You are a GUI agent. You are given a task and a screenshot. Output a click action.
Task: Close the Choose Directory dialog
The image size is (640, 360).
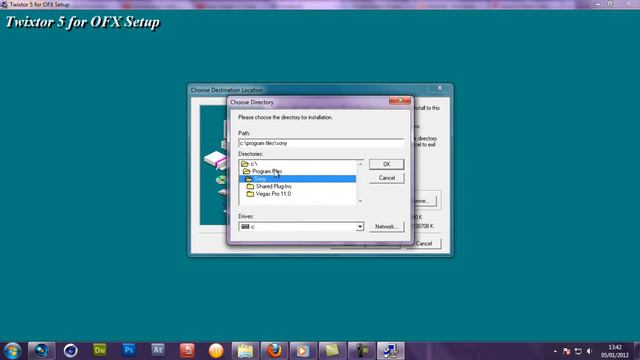point(400,100)
